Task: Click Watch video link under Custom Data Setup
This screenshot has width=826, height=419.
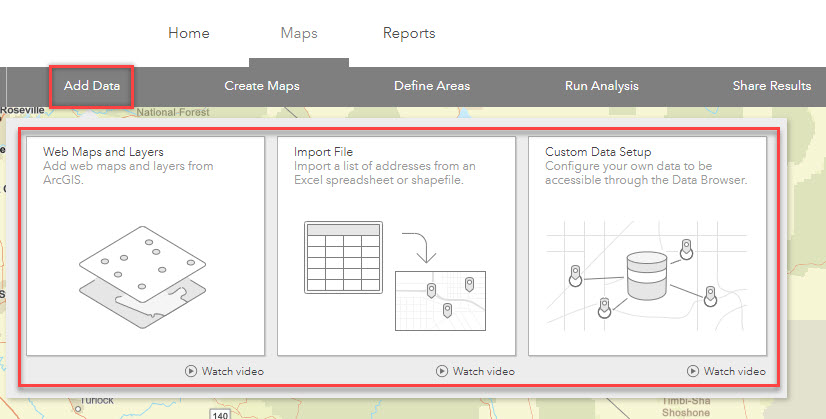Action: pos(734,371)
